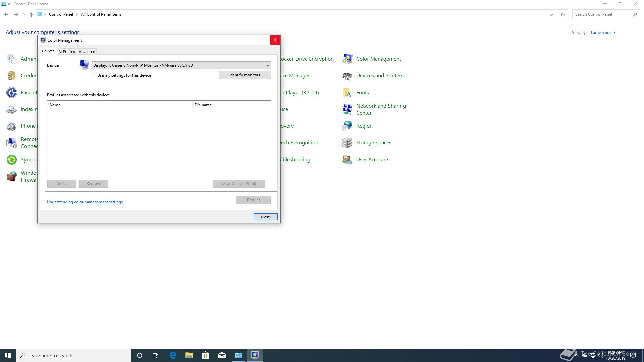The image size is (644, 362).
Task: Expand the View by Large icons dropdown
Action: point(603,33)
